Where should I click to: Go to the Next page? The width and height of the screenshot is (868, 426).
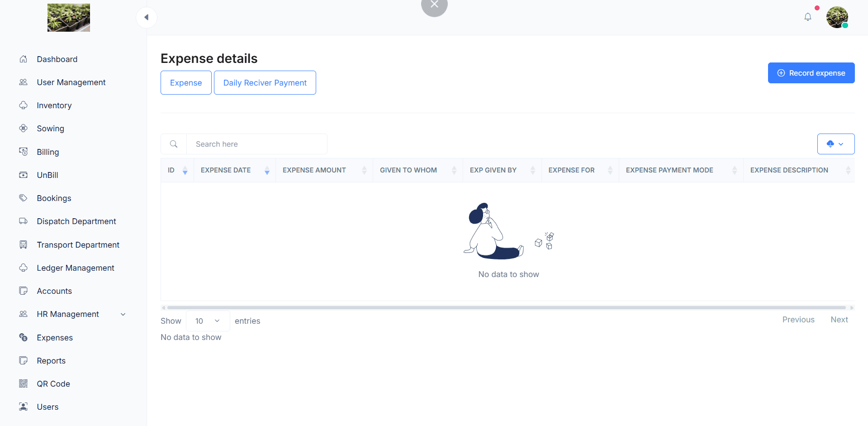[x=839, y=320]
